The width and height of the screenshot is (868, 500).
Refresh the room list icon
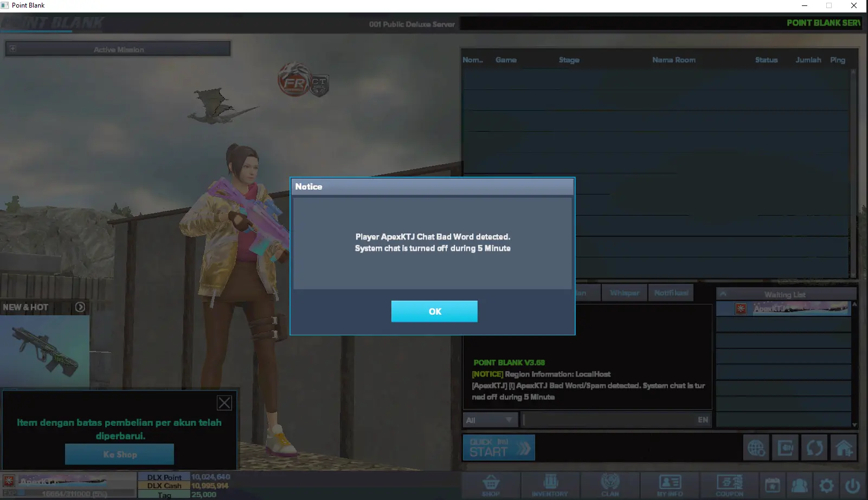[814, 448]
